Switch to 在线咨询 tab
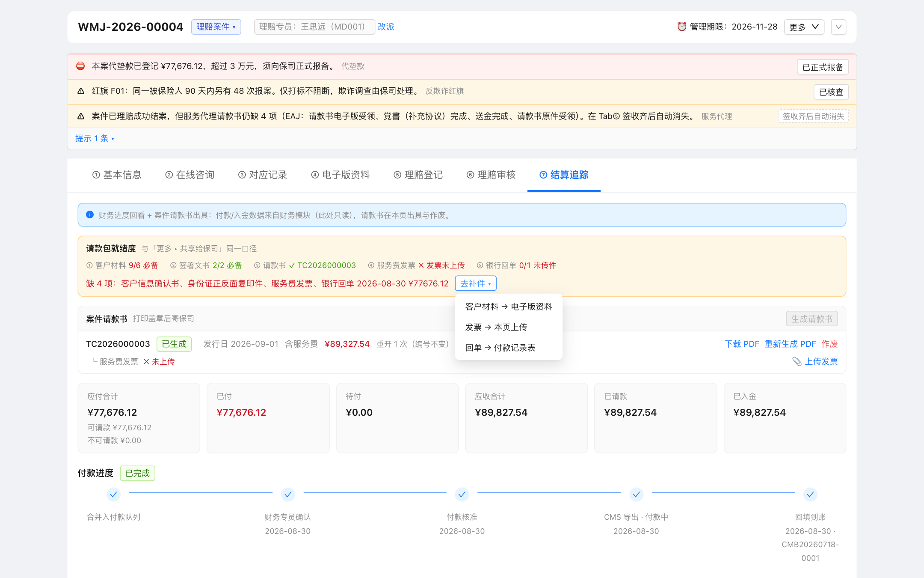 click(x=190, y=175)
